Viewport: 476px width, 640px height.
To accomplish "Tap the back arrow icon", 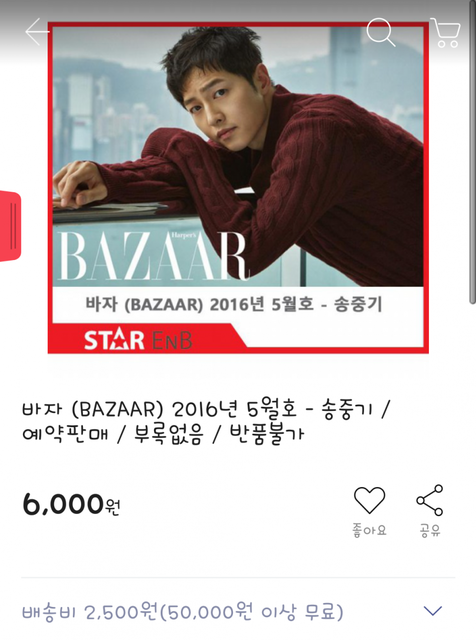I will pyautogui.click(x=37, y=31).
